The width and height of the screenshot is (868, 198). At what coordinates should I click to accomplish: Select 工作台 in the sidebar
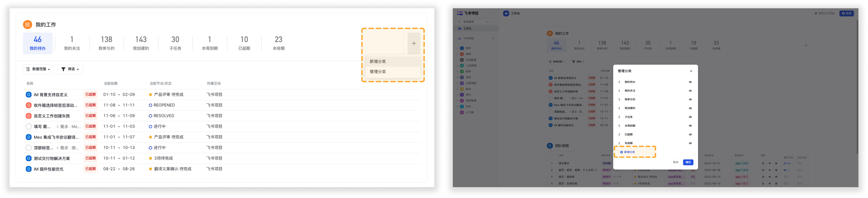[475, 29]
